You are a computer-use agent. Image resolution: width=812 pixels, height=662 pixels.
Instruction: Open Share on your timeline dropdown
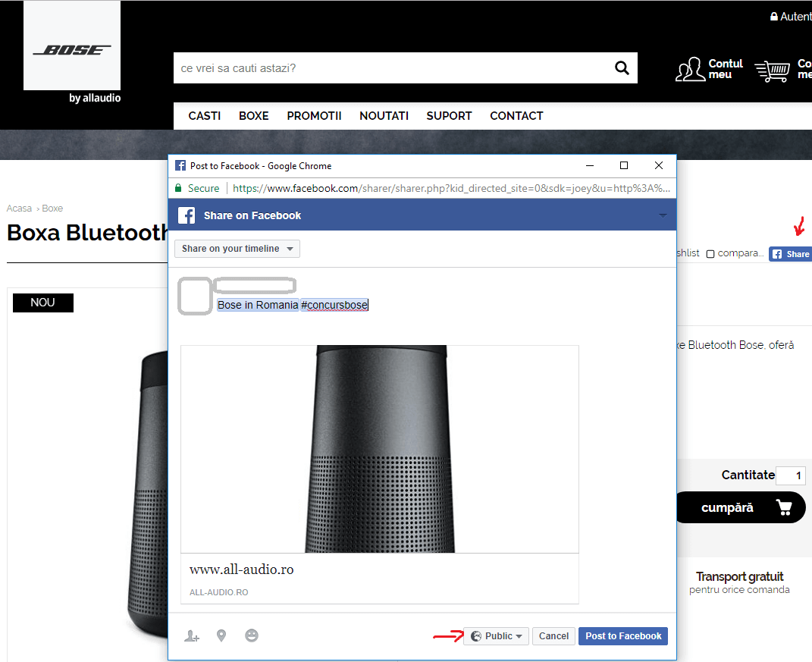tap(237, 249)
